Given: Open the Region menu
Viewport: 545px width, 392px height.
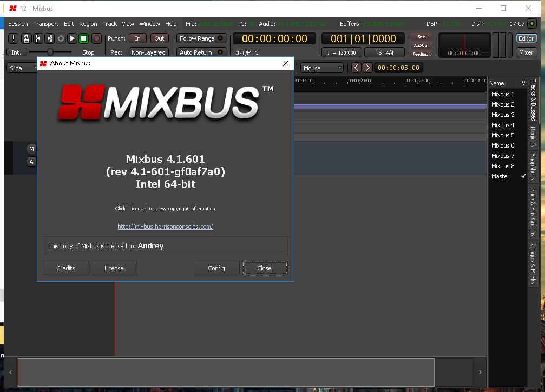Looking at the screenshot, I should coord(88,24).
